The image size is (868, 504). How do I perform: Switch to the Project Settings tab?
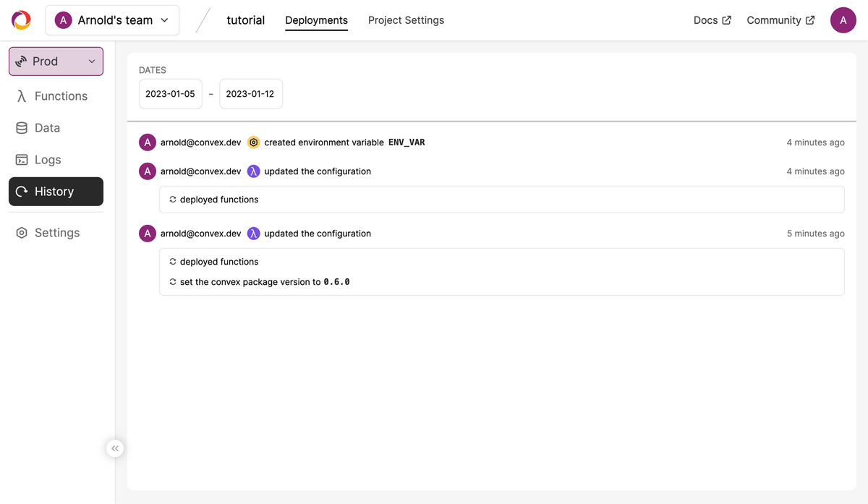tap(406, 20)
